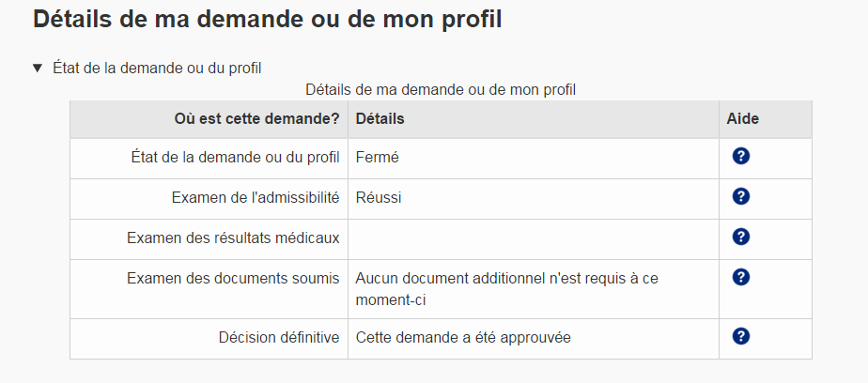Image resolution: width=868 pixels, height=383 pixels.
Task: Open help icon for Examen des documents soumis
Action: tap(740, 277)
